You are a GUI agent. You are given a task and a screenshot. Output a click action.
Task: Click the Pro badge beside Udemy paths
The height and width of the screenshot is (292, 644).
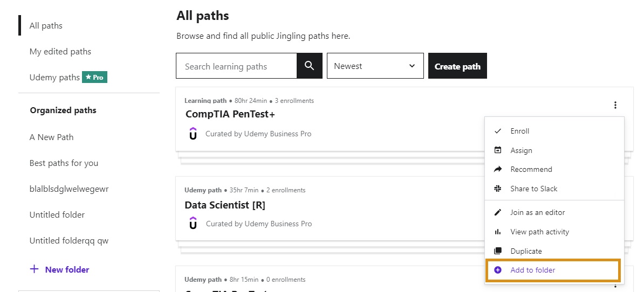coord(94,77)
